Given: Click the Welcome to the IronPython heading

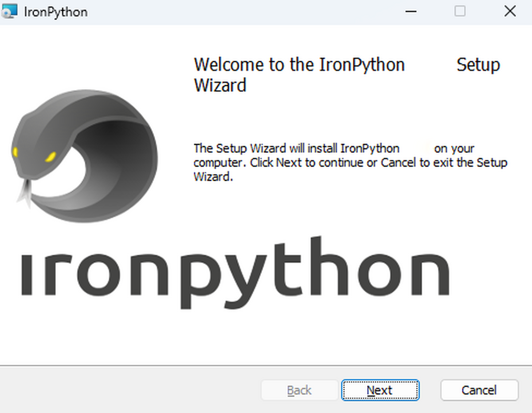Looking at the screenshot, I should 299,65.
